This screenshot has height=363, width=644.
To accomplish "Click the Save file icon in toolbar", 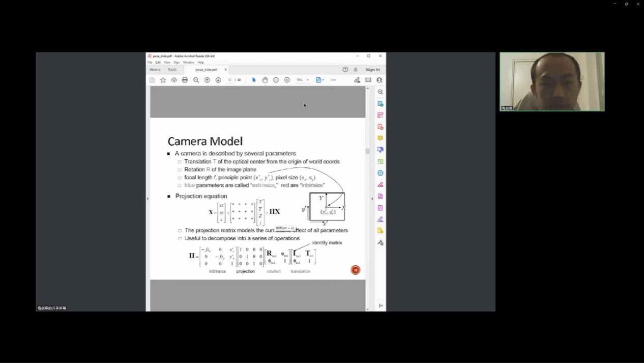I will click(152, 80).
